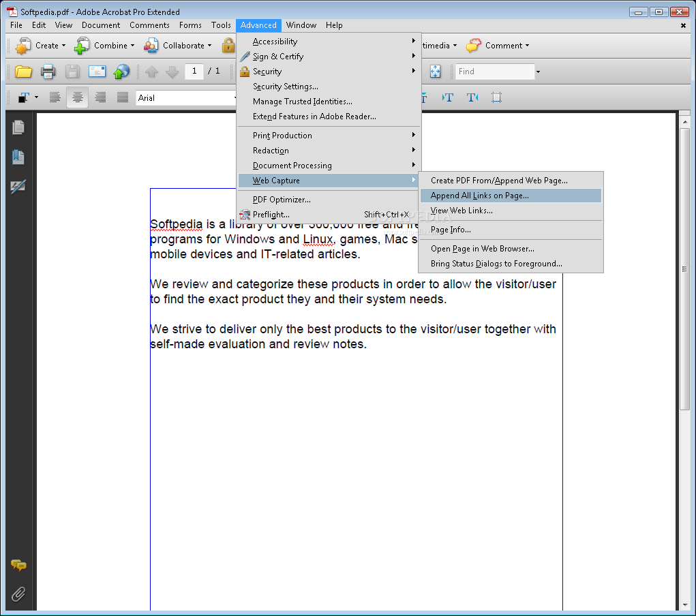The image size is (696, 616).
Task: Select the Security submenu item
Action: 329,72
